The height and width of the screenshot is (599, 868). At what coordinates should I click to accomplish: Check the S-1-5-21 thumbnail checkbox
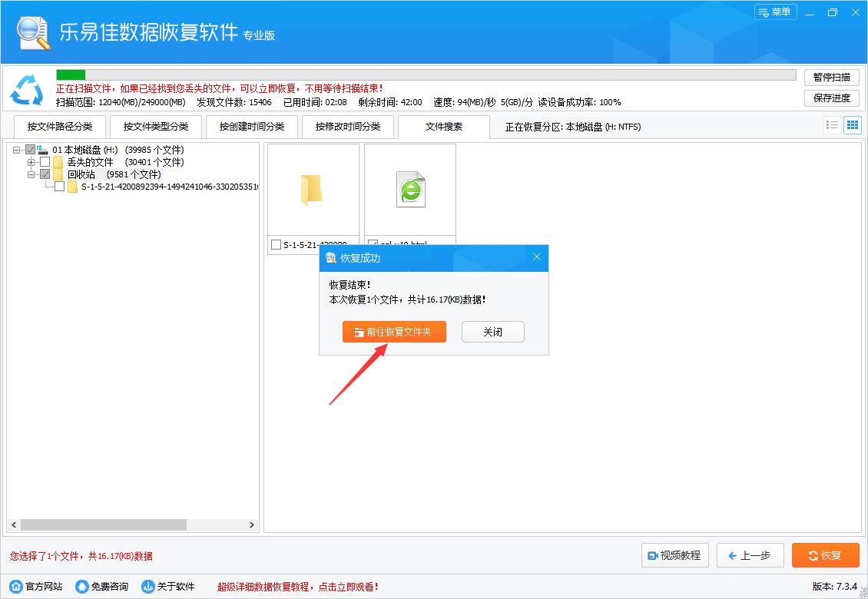[277, 244]
